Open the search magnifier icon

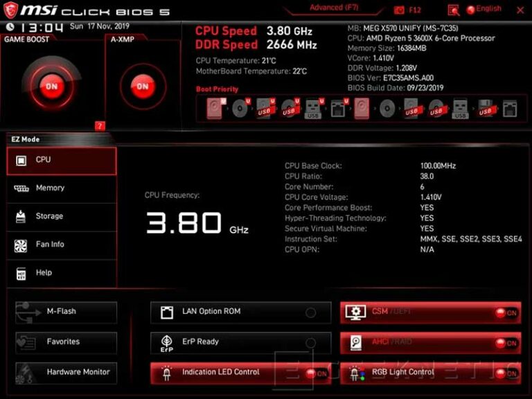point(454,10)
